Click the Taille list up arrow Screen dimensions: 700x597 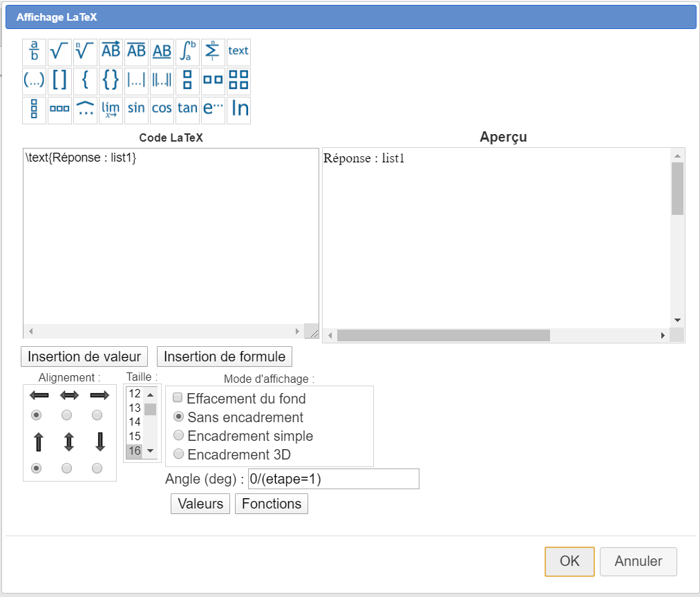(150, 395)
